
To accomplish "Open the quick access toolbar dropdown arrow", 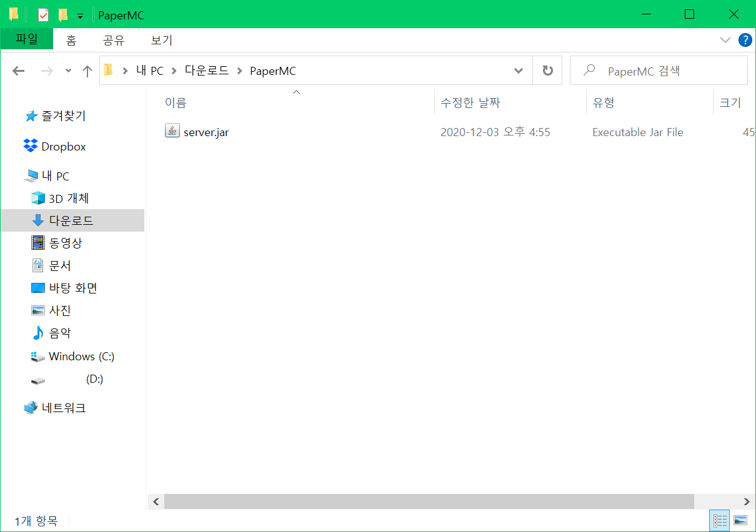I will point(80,16).
